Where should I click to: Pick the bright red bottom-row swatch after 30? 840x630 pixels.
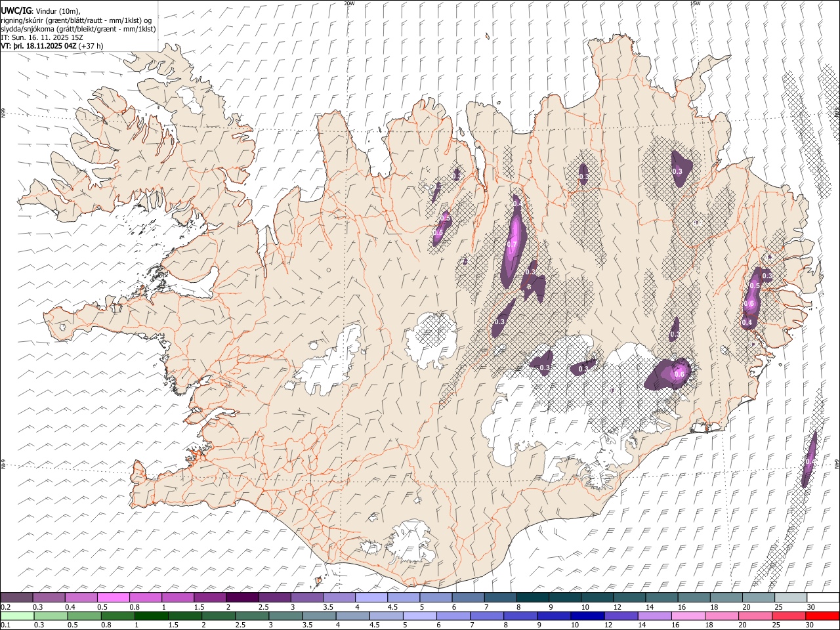coord(822,616)
